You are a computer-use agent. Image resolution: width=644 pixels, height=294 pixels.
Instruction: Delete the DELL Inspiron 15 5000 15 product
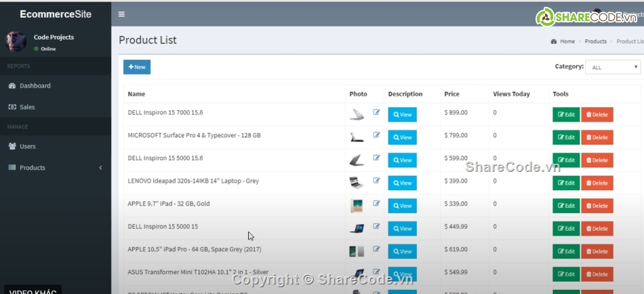click(x=597, y=229)
